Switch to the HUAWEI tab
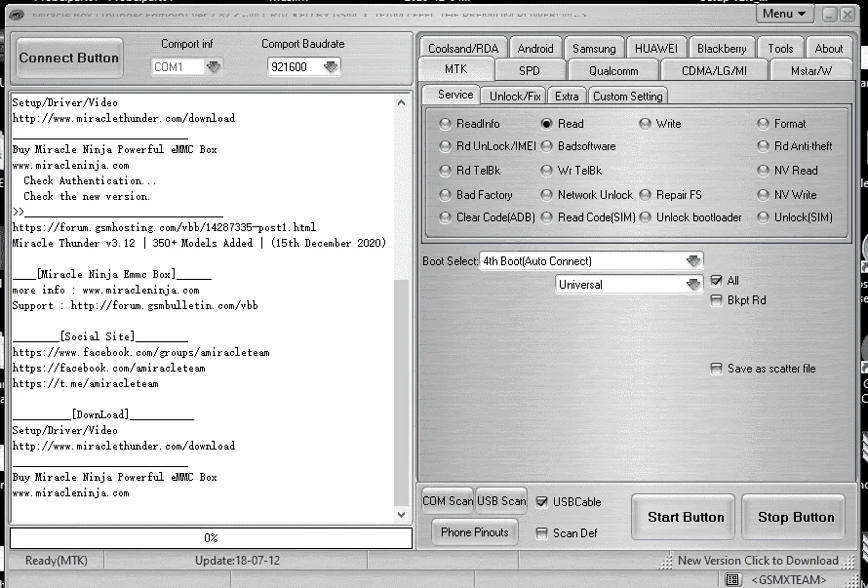The width and height of the screenshot is (868, 588). click(x=656, y=48)
